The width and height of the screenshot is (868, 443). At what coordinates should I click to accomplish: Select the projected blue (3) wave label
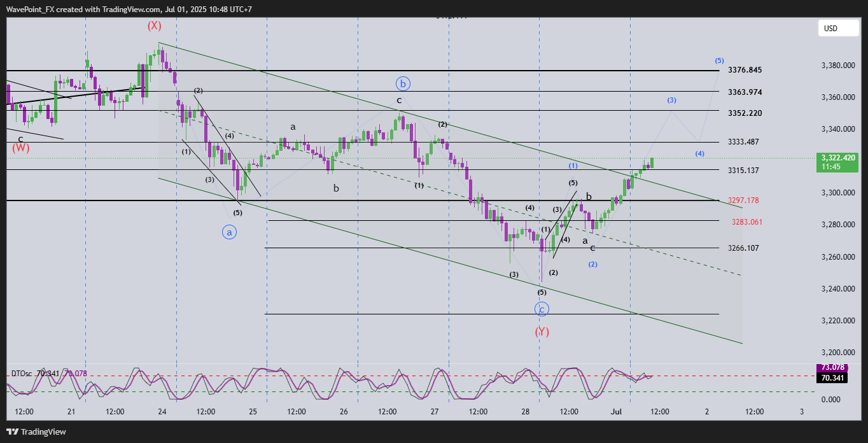672,101
